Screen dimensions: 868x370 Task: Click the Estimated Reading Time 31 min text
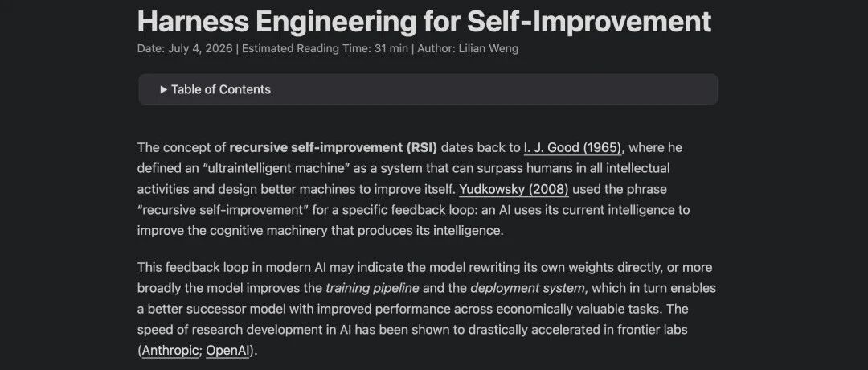pos(325,49)
